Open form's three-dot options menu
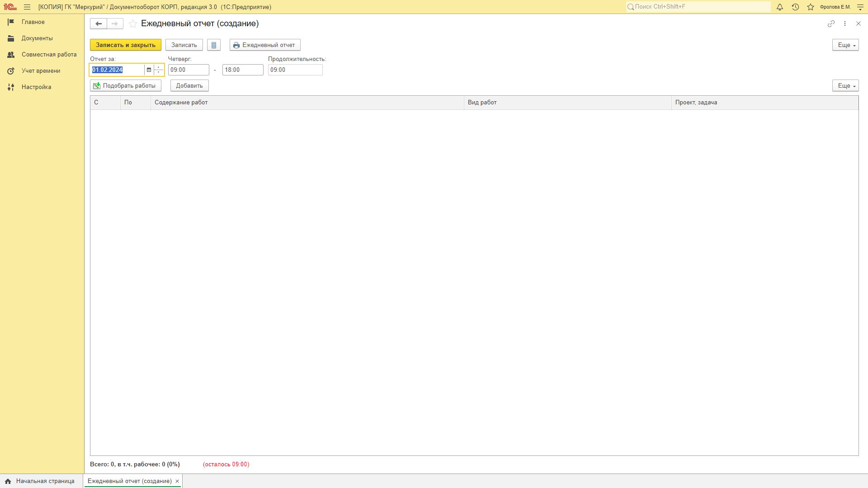The height and width of the screenshot is (488, 868). 845,23
